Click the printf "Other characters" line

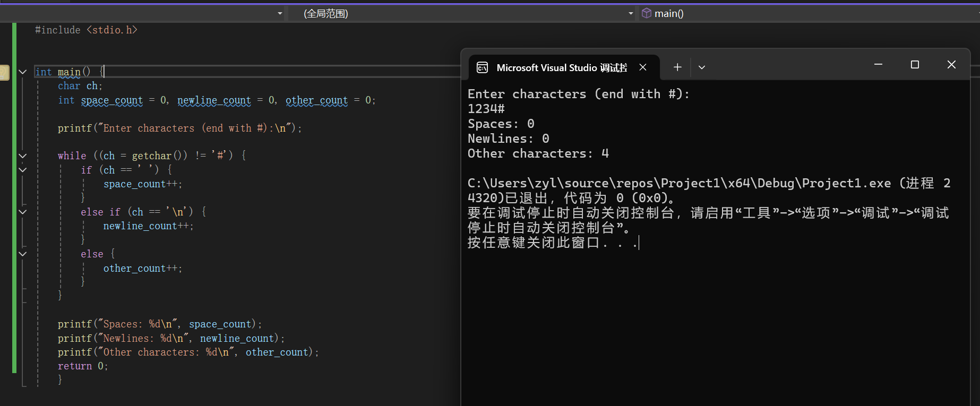pos(188,352)
